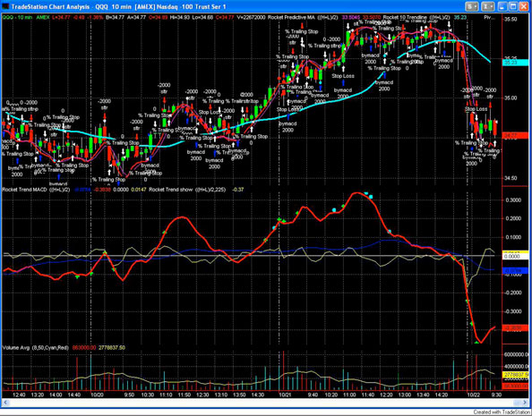Click the 13:00 time axis label
This screenshot has width=532, height=416.
(405, 395)
